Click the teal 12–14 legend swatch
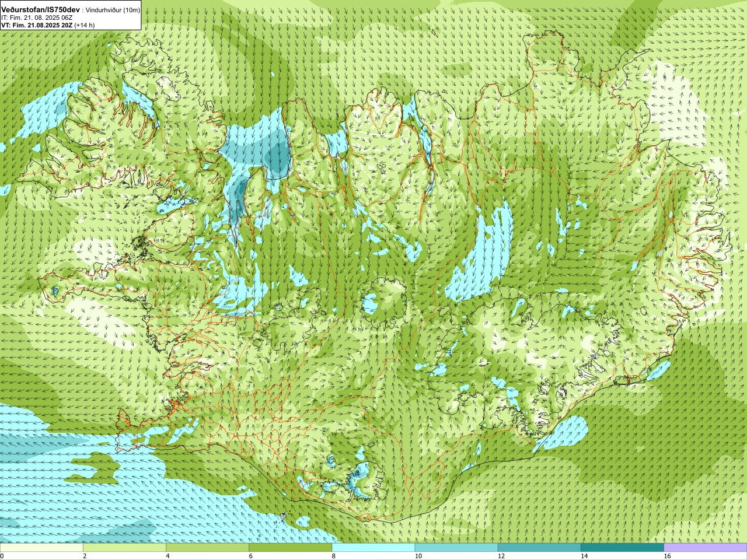747x560 pixels. pyautogui.click(x=539, y=548)
